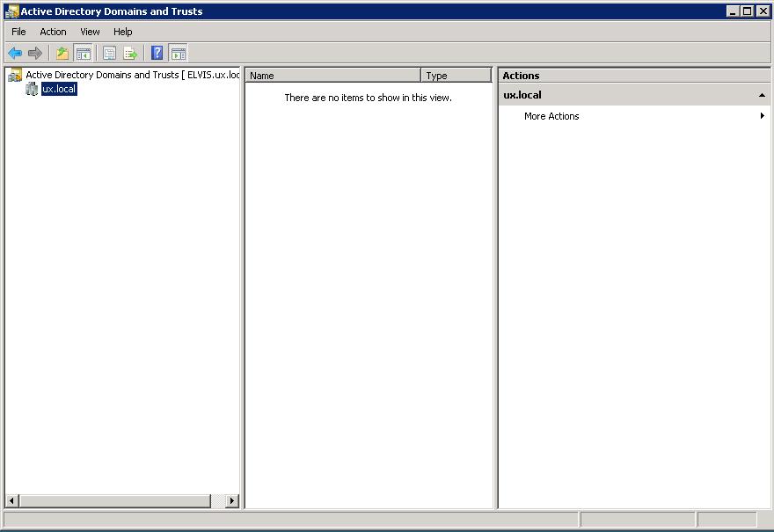Click the ux.local domain icon in tree

[x=33, y=90]
